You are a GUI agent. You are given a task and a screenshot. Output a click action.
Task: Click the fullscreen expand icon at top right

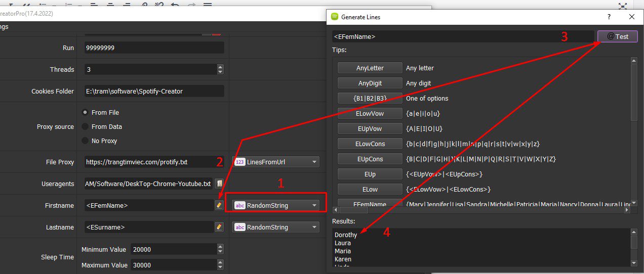pos(623,6)
